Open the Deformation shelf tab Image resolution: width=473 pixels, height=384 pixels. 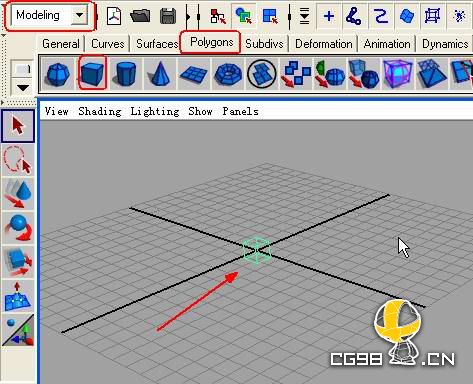[323, 44]
